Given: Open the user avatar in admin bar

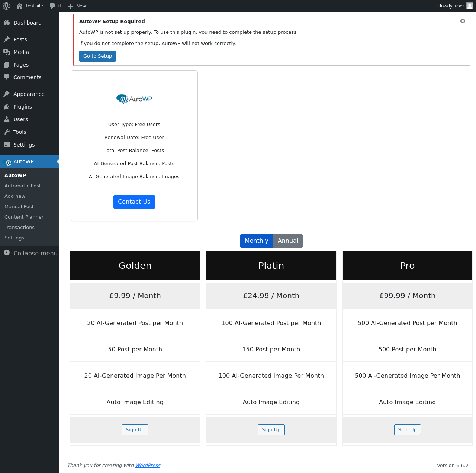Looking at the screenshot, I should [x=470, y=6].
